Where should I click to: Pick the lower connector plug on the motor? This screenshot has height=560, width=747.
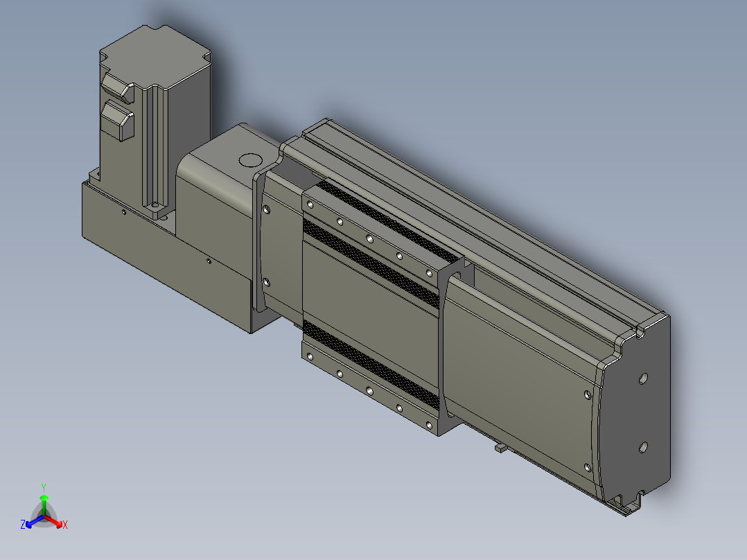(x=118, y=121)
